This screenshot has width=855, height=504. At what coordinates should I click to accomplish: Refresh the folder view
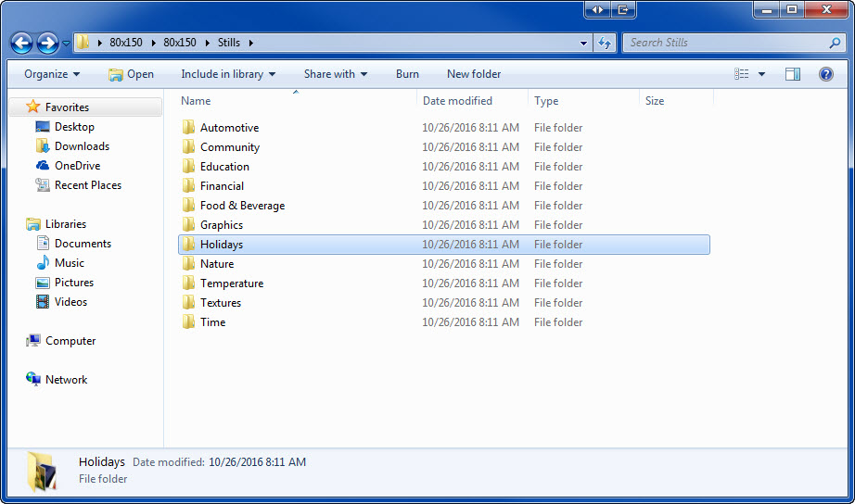pyautogui.click(x=605, y=43)
